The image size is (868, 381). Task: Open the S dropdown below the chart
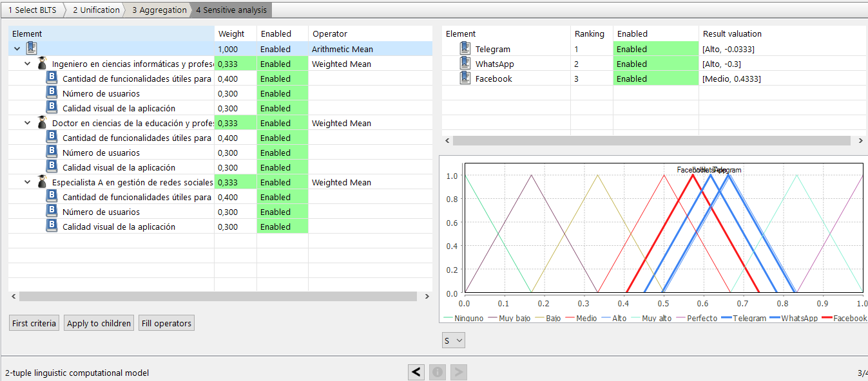click(x=454, y=340)
